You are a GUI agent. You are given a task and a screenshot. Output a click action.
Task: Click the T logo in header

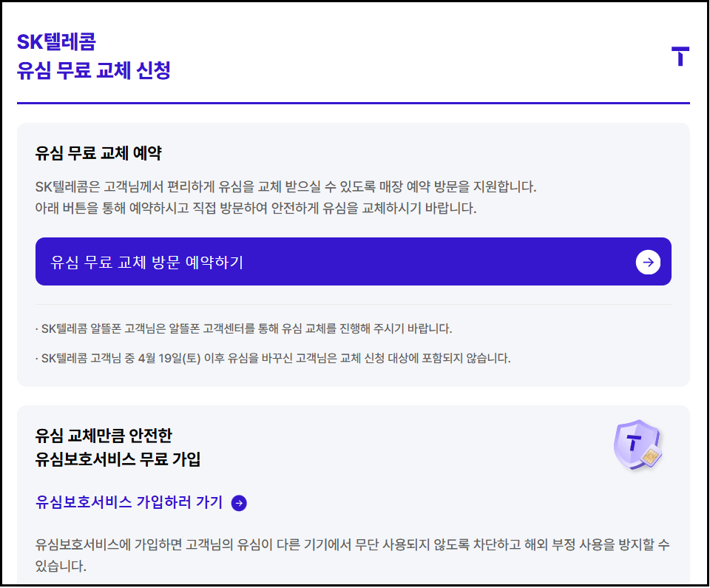680,56
